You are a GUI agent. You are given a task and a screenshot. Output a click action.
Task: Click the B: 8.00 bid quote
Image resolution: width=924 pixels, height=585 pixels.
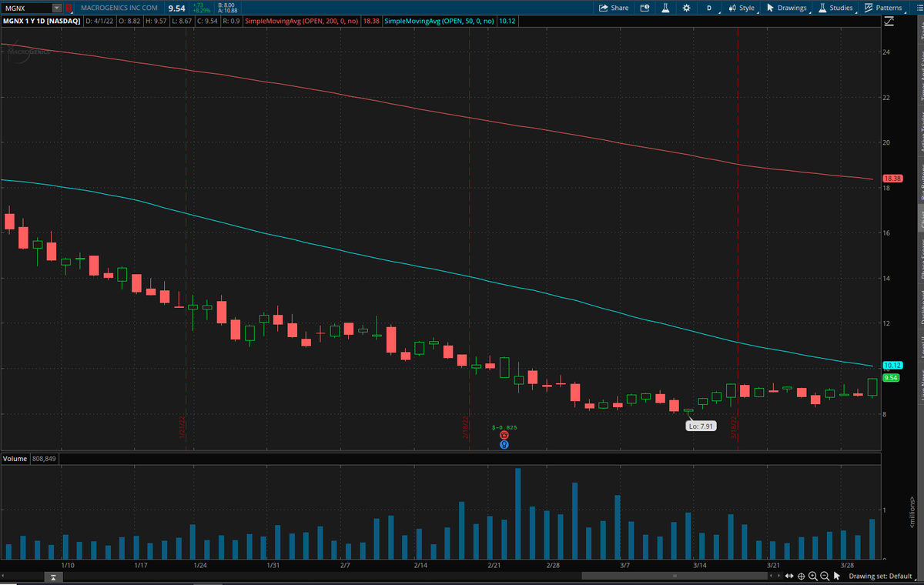pyautogui.click(x=226, y=5)
